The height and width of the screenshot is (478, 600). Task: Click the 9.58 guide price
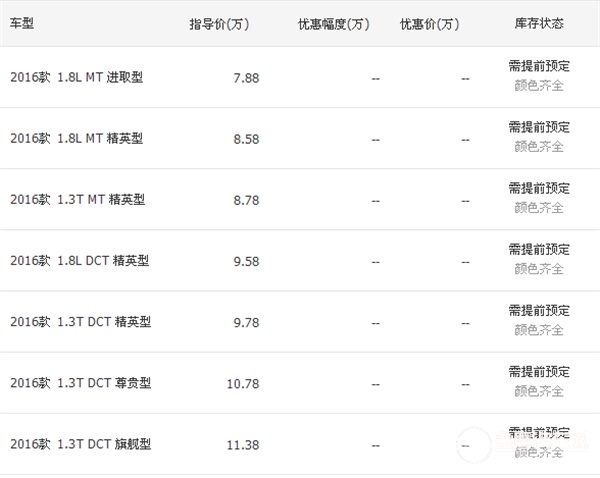tap(246, 261)
